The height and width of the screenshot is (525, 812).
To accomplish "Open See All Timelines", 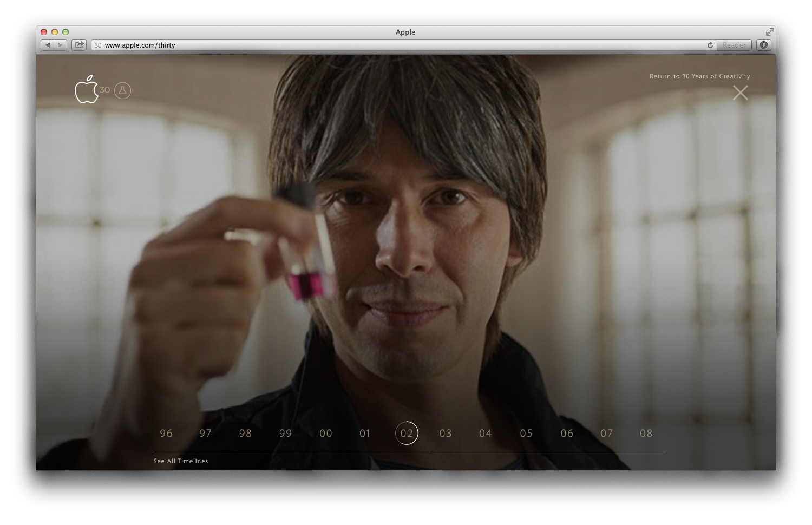I will pos(181,461).
